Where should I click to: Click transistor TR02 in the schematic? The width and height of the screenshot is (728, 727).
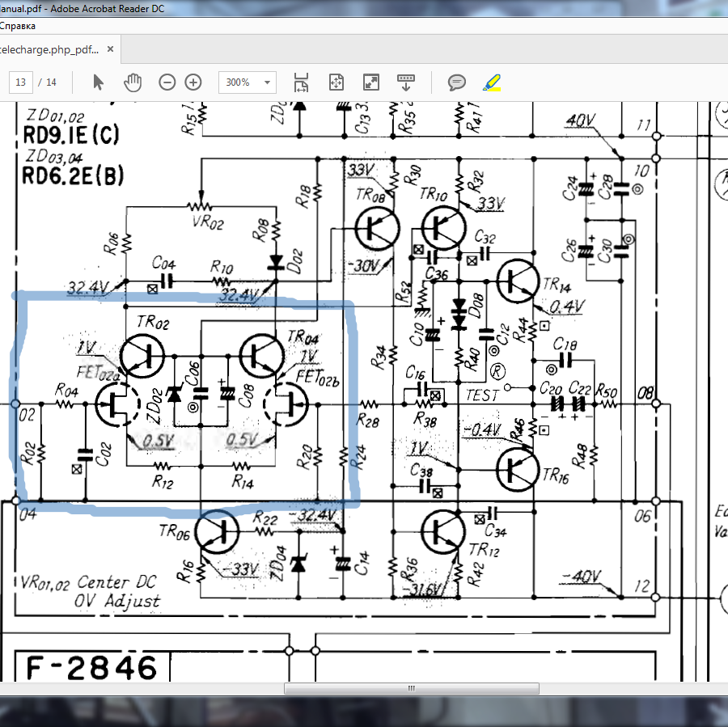pos(142,356)
